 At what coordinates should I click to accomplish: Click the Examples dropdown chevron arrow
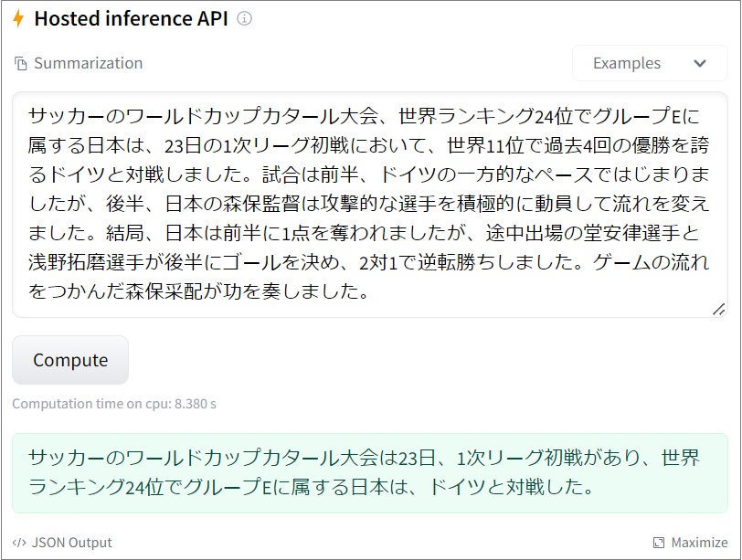[700, 63]
